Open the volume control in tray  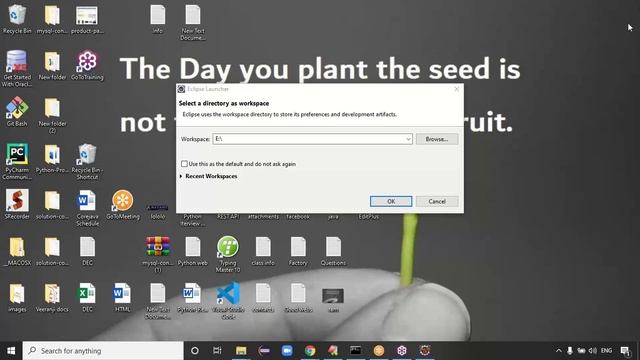pos(593,351)
